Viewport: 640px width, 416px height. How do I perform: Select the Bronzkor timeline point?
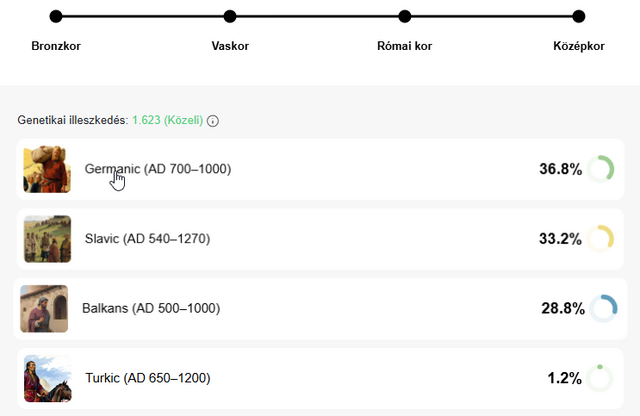pyautogui.click(x=56, y=16)
